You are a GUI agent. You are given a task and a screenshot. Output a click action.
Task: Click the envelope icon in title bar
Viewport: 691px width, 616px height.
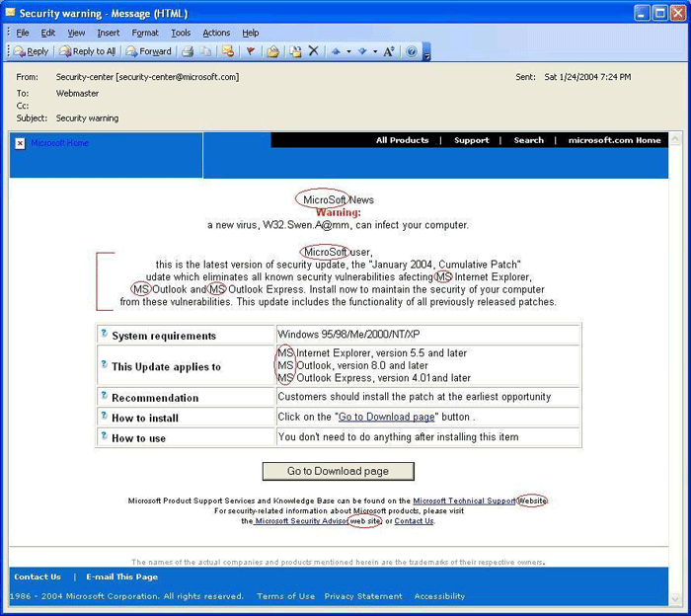10,12
